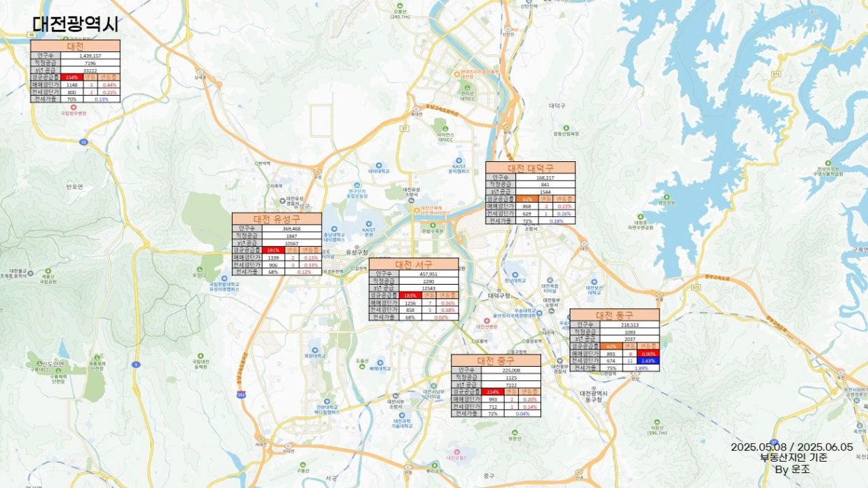Screen dimensions: 868x488
Task: Click the red 191% cell in 유성구
Action: click(273, 250)
